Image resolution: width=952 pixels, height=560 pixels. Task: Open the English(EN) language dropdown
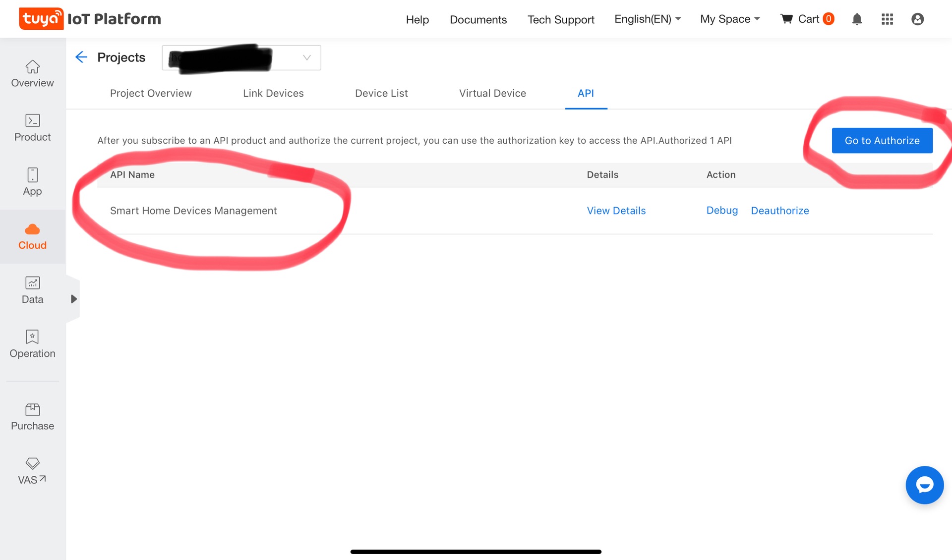pyautogui.click(x=647, y=19)
